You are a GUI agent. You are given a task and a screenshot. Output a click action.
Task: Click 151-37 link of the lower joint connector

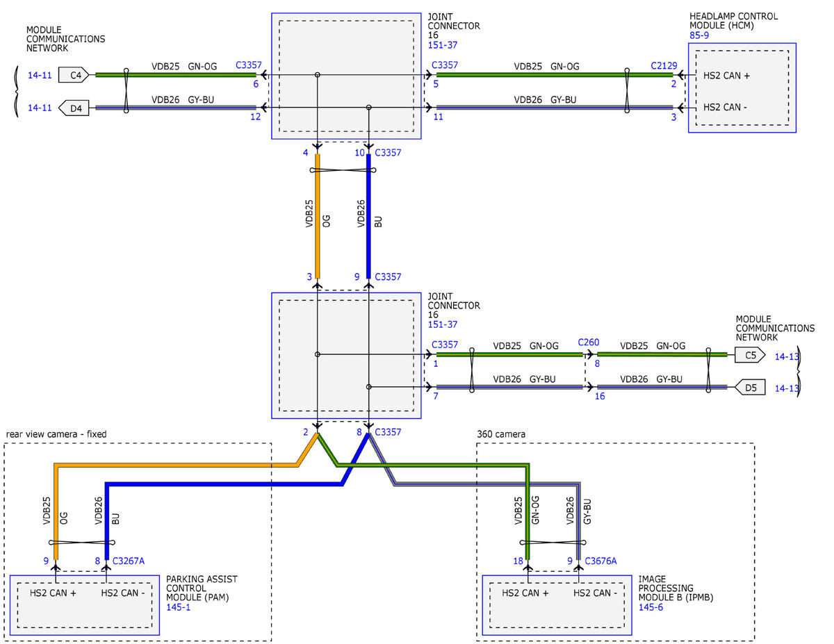click(x=442, y=324)
